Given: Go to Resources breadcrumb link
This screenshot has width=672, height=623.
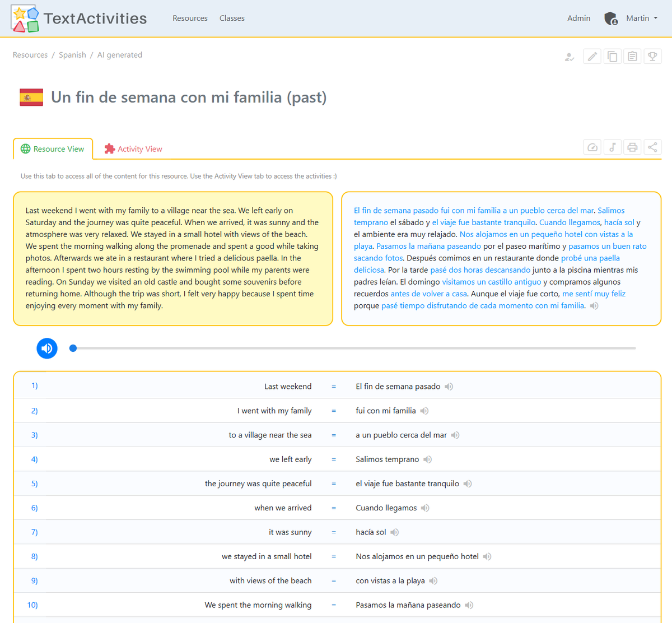Looking at the screenshot, I should (30, 55).
